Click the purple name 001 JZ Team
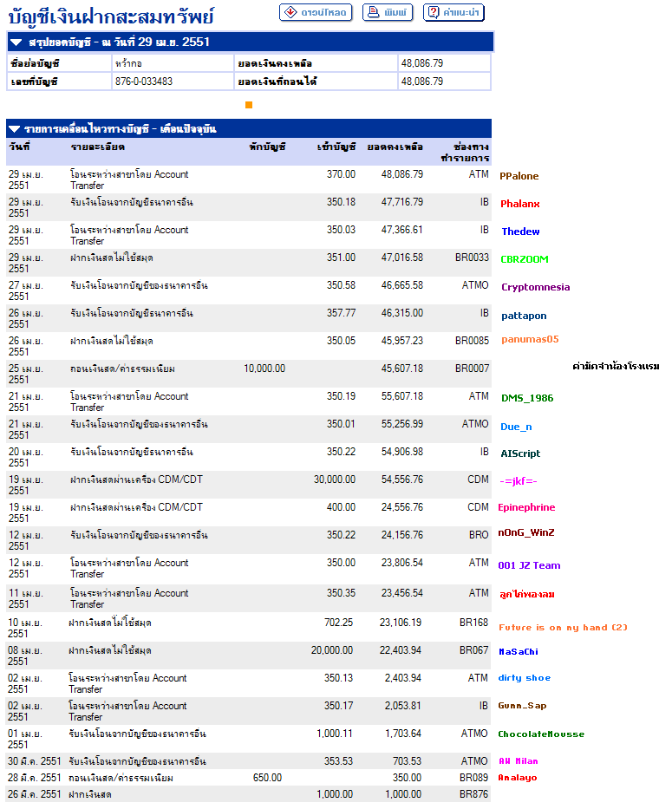Viewport: 672px width, 809px height. (529, 565)
